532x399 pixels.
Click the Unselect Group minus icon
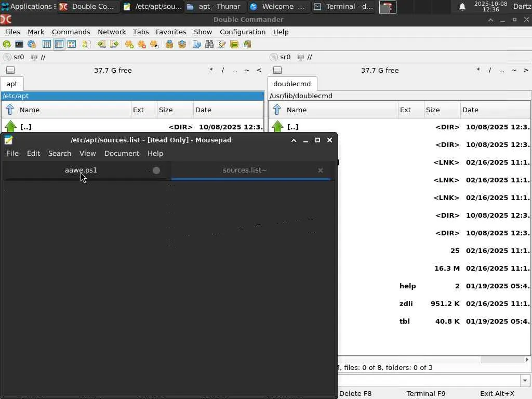tap(142, 44)
